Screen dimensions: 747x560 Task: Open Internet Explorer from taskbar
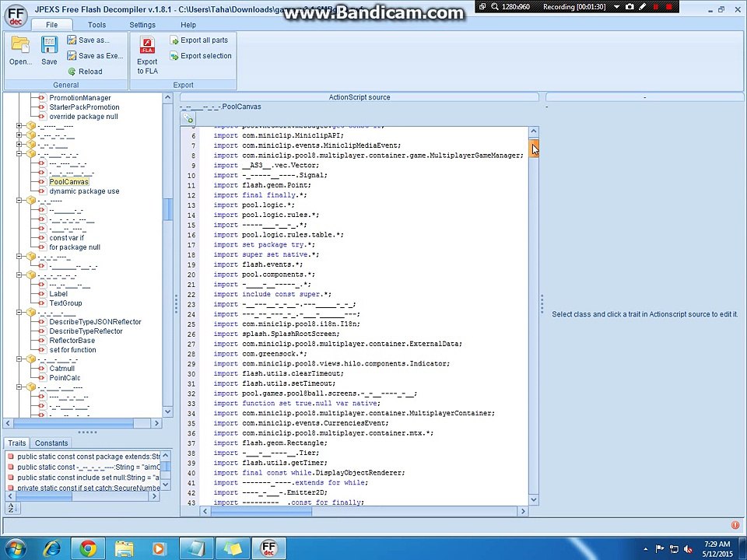[x=51, y=548]
